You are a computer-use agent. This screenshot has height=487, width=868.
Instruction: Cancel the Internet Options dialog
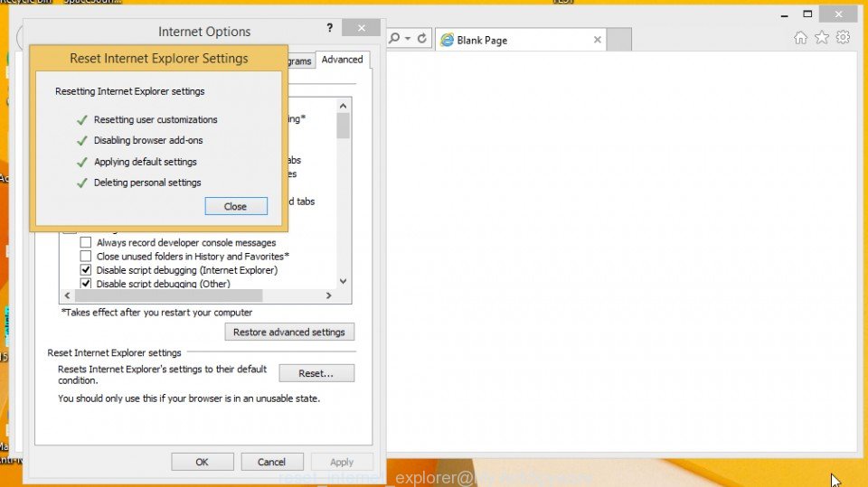(x=271, y=462)
